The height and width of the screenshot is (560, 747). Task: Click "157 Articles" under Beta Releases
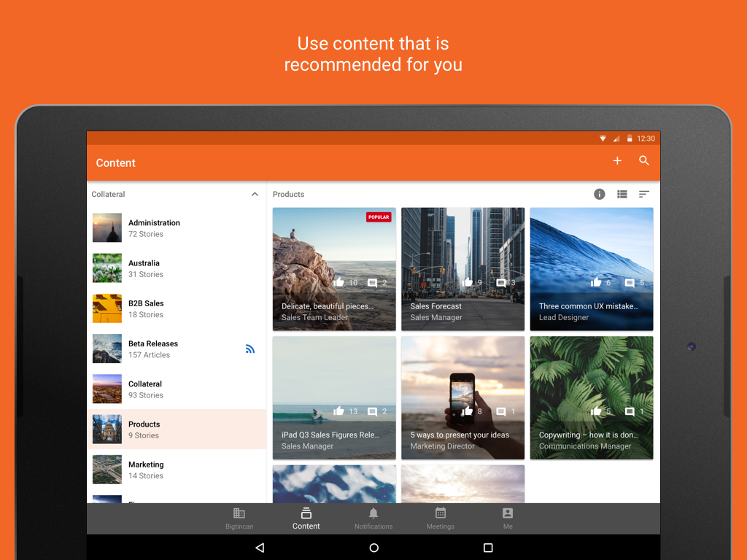(x=149, y=355)
